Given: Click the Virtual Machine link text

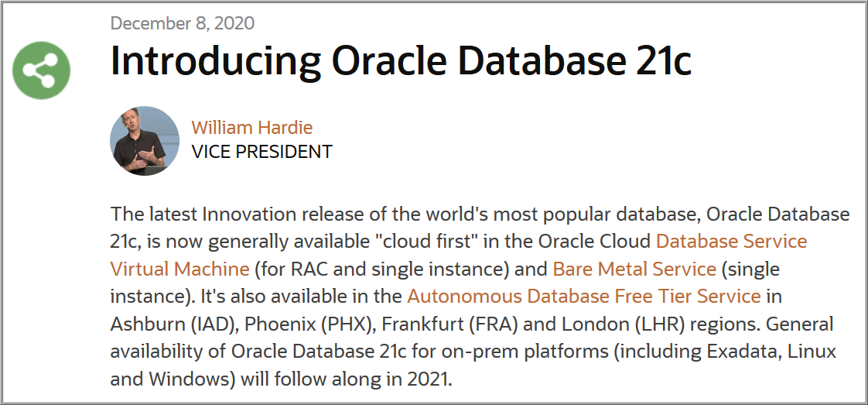Looking at the screenshot, I should 180,269.
